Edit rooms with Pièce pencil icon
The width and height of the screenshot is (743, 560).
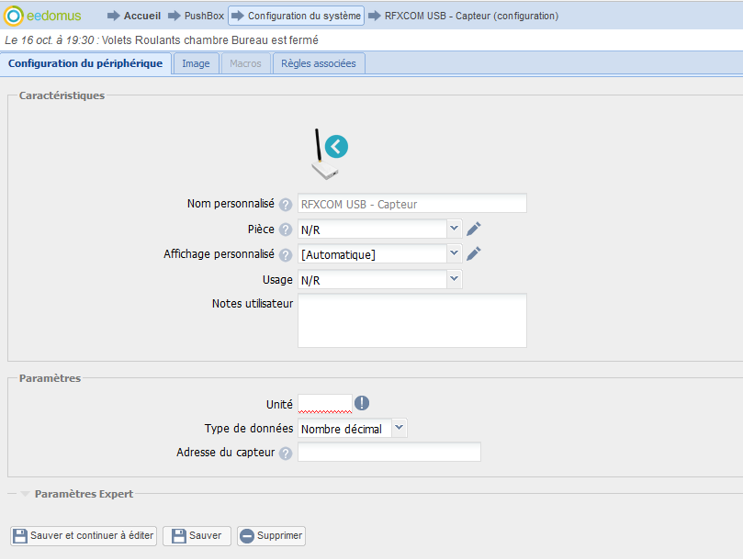(473, 229)
